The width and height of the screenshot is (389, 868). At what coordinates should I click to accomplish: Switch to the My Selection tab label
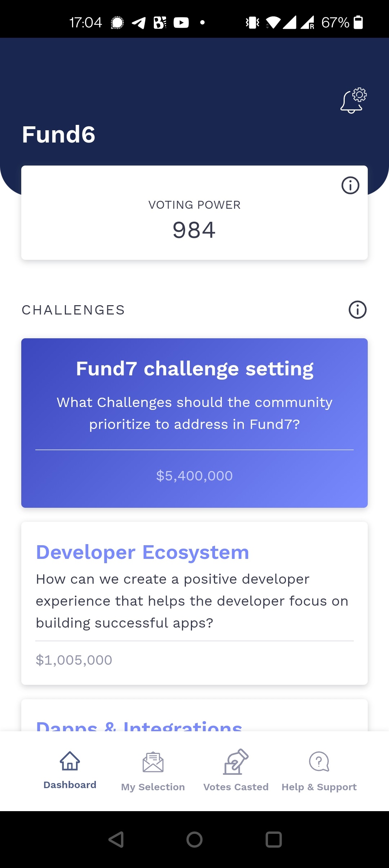[x=153, y=787]
